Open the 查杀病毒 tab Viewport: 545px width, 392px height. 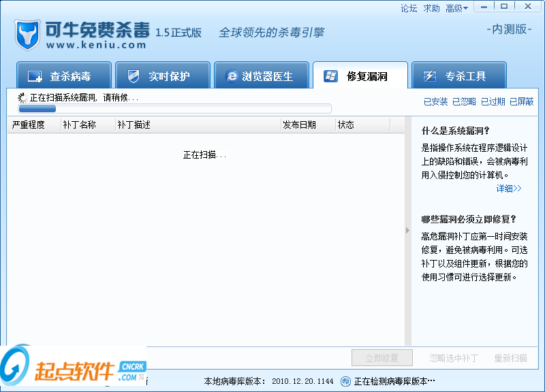tap(64, 75)
